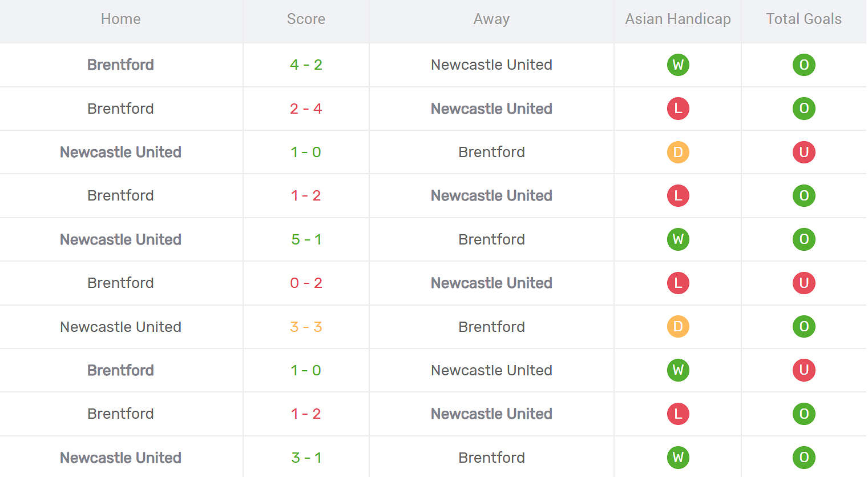
Task: Open the 3 - 3 draw score
Action: 306,327
